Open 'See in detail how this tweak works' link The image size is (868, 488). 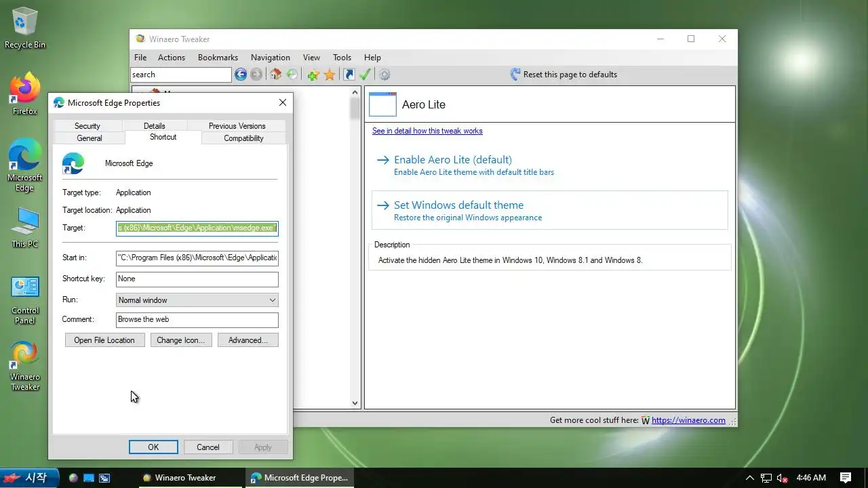click(x=427, y=131)
